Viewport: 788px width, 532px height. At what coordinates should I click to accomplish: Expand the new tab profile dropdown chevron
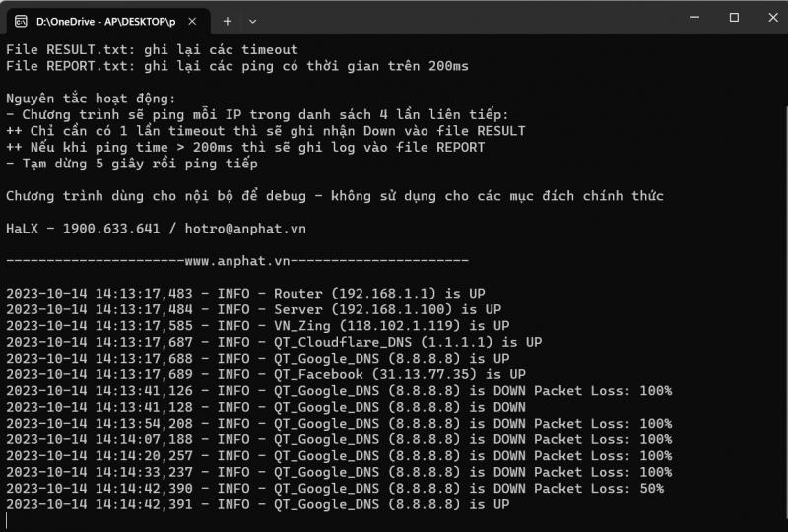[253, 21]
